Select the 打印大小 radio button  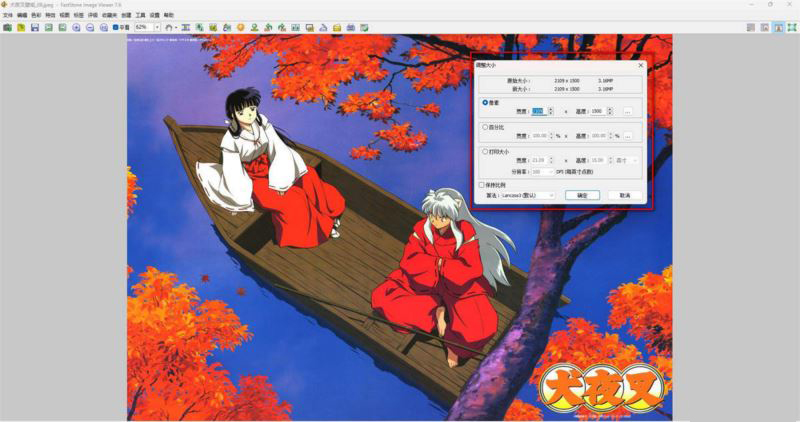pyautogui.click(x=485, y=152)
